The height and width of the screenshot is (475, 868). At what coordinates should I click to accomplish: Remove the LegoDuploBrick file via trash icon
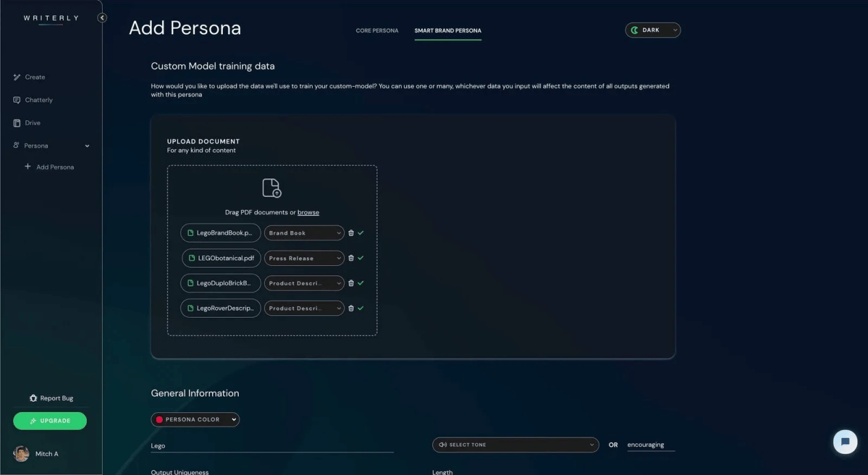tap(351, 283)
